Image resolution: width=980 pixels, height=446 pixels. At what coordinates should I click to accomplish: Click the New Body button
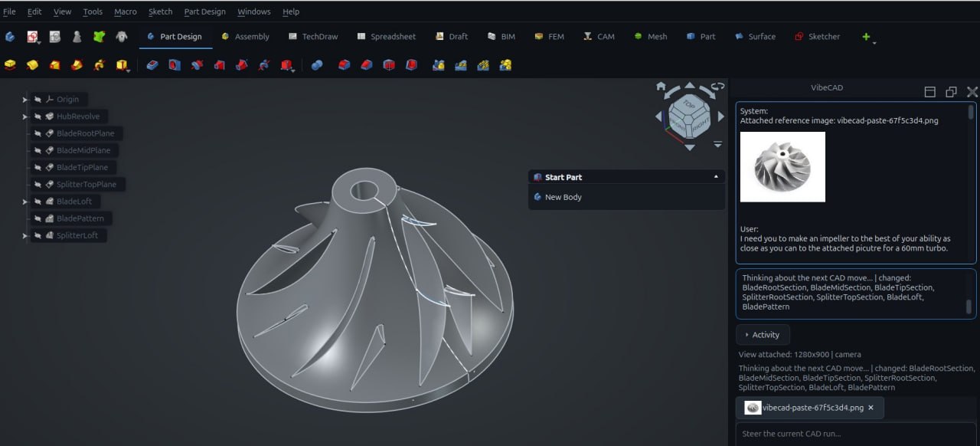557,197
